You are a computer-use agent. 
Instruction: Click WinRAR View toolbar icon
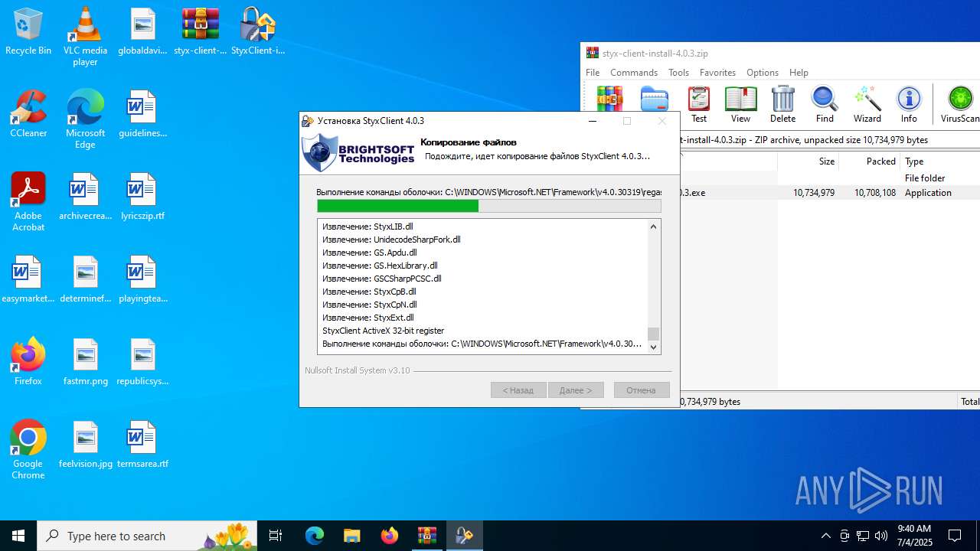point(740,105)
